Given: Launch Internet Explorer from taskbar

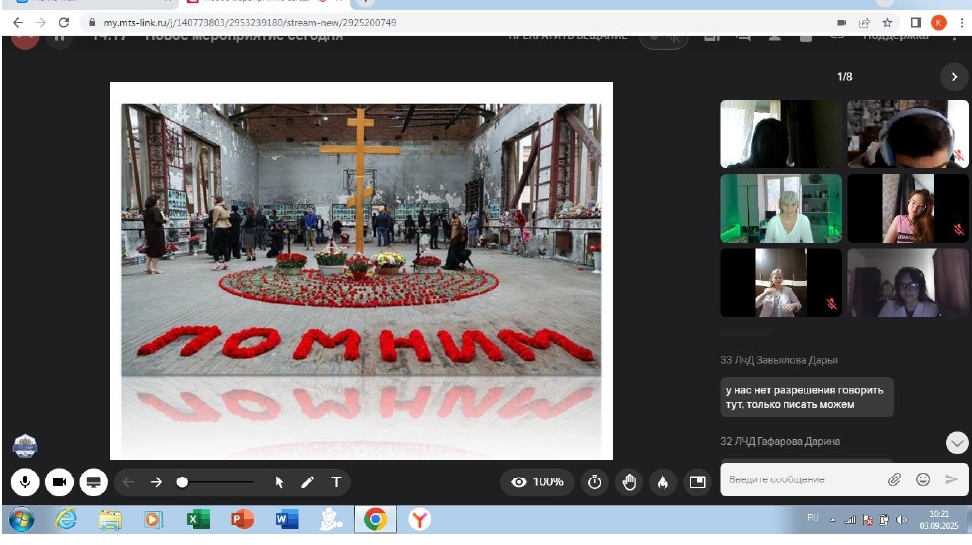Looking at the screenshot, I should pyautogui.click(x=66, y=519).
